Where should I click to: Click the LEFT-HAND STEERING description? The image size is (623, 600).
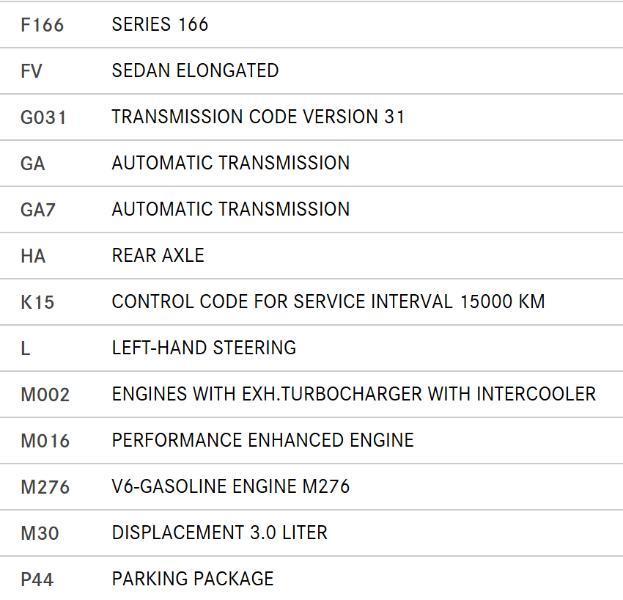pos(204,348)
